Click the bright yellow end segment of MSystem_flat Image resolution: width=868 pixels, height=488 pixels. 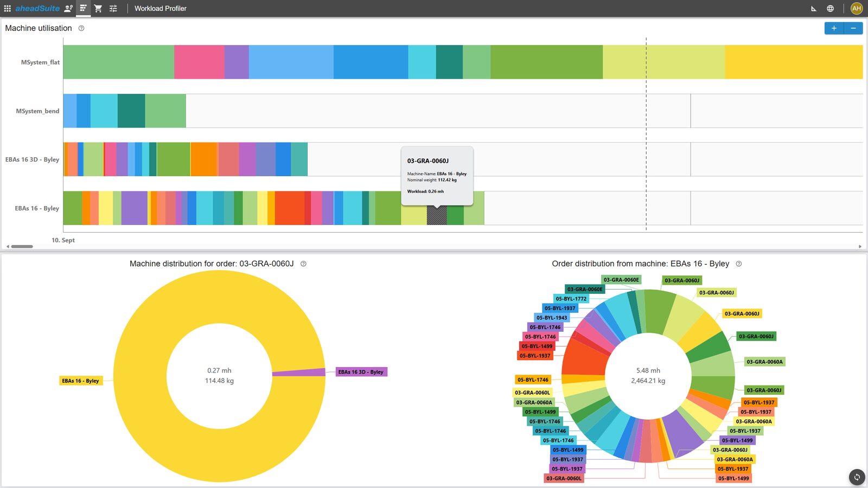(794, 62)
